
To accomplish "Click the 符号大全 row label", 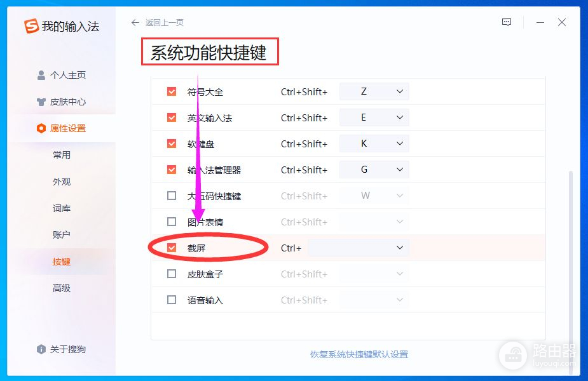I will (x=205, y=92).
